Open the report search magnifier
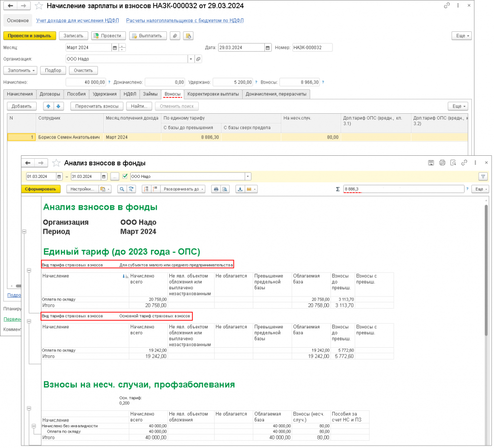 122,189
